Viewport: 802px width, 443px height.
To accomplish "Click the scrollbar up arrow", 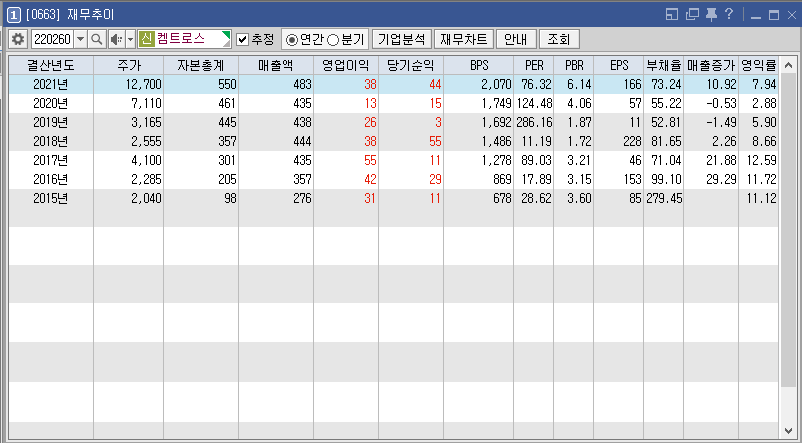I will (788, 65).
